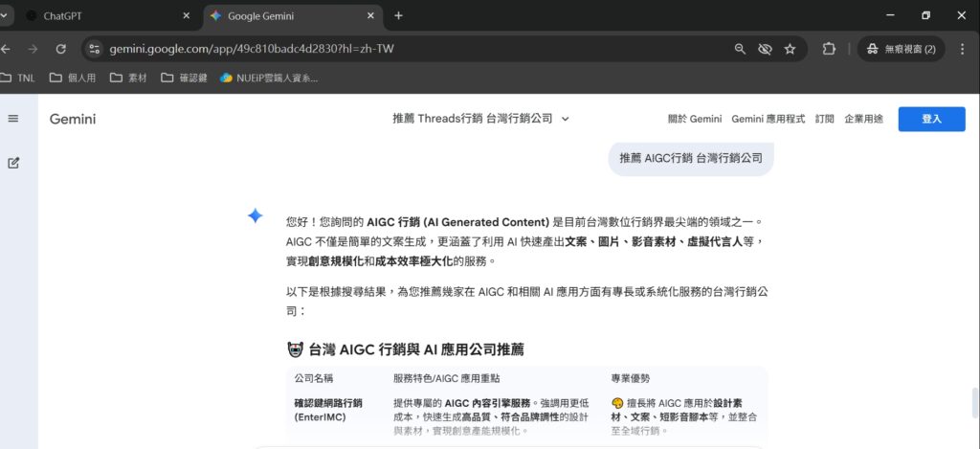Open the NUEiP雲端人資系 bookmark
The image size is (980, 449).
tap(269, 79)
